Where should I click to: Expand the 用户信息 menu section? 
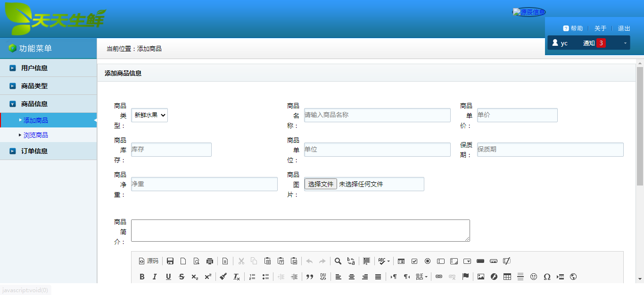(34, 68)
